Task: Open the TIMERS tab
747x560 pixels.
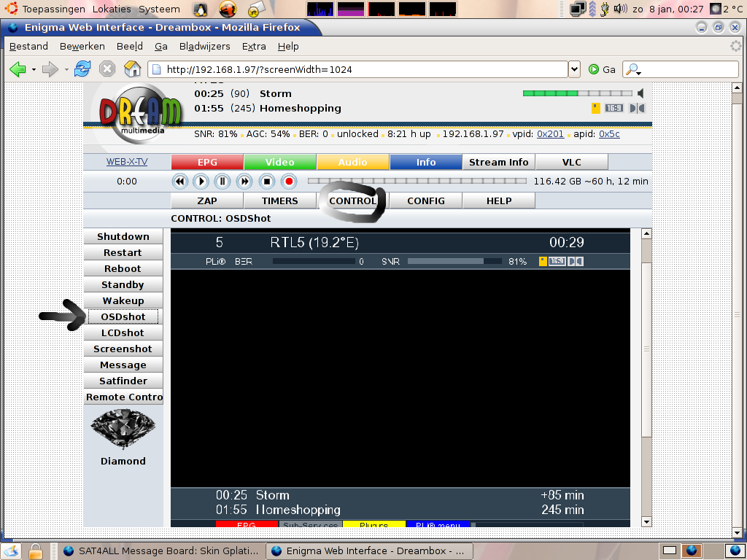Action: click(280, 201)
